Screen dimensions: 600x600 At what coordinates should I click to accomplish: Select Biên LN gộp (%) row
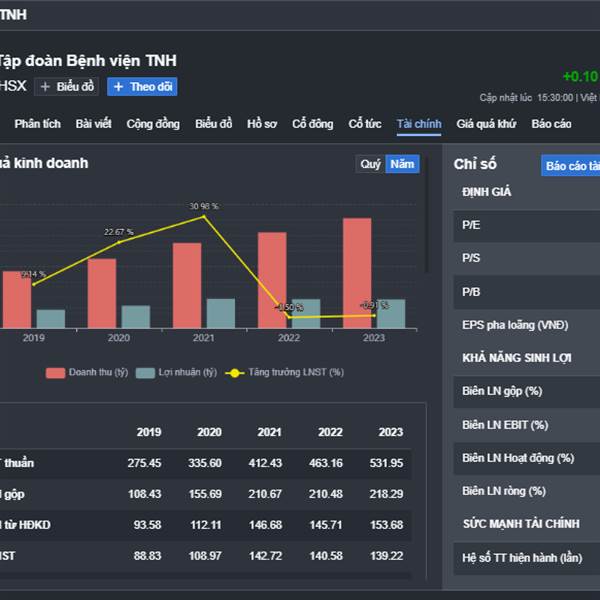(527, 391)
